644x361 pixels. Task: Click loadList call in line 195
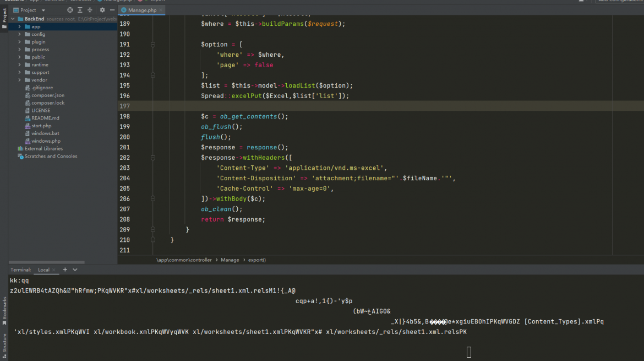pos(300,85)
